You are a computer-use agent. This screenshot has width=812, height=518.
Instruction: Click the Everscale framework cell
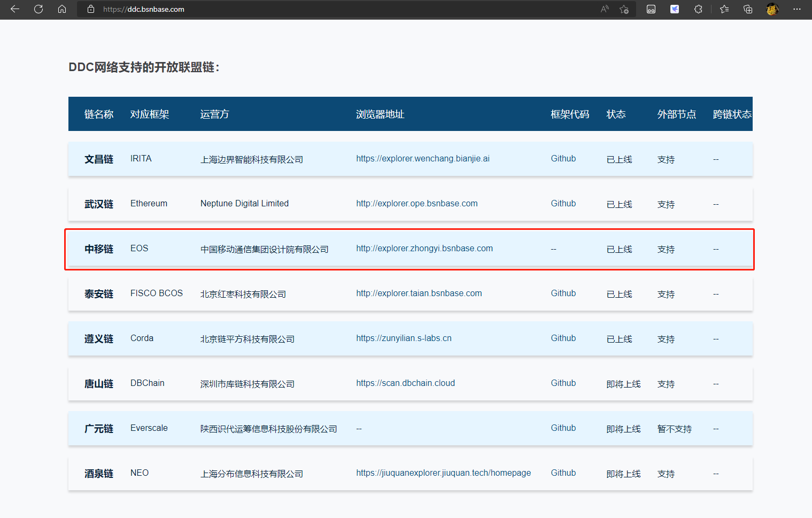(x=149, y=428)
